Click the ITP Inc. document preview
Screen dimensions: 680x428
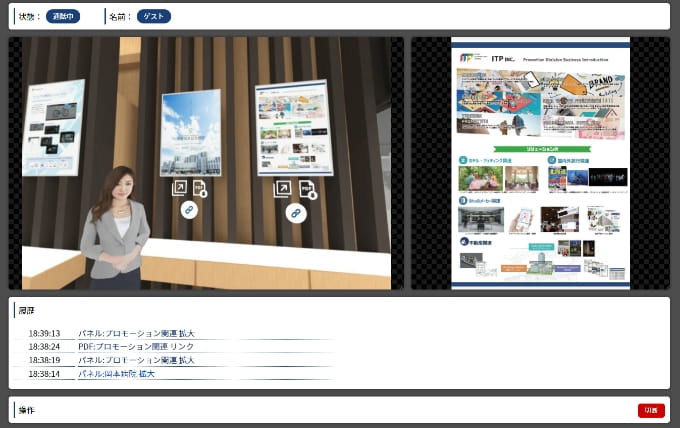540,163
